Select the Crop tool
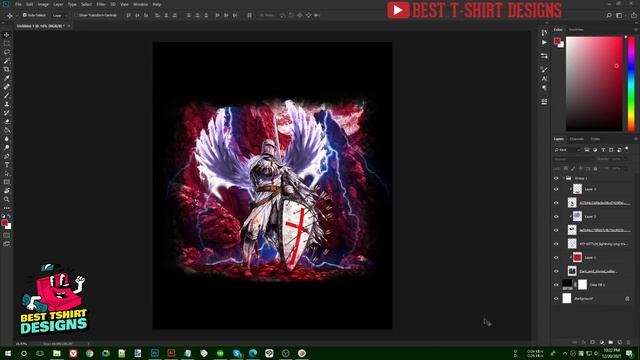Image resolution: width=640 pixels, height=360 pixels. tap(7, 69)
